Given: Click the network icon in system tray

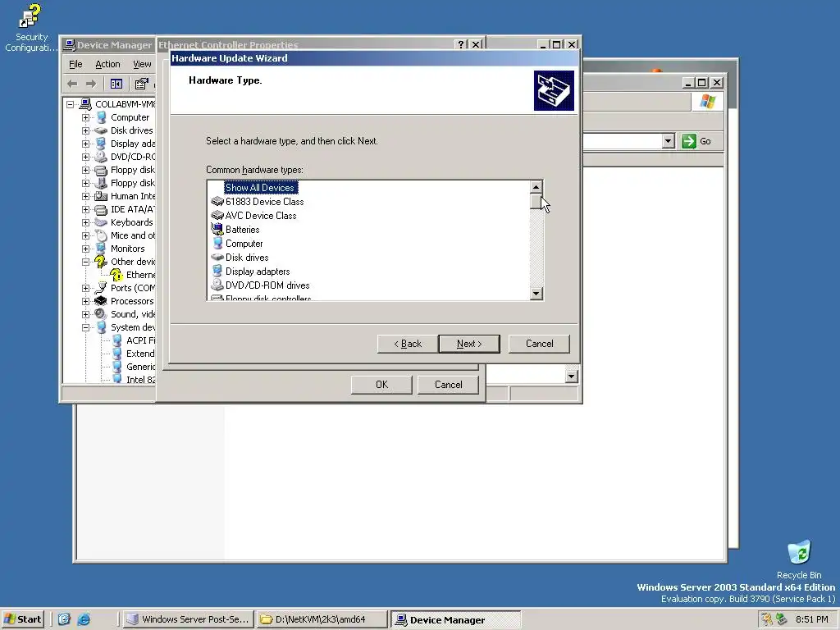Looking at the screenshot, I should coord(781,619).
